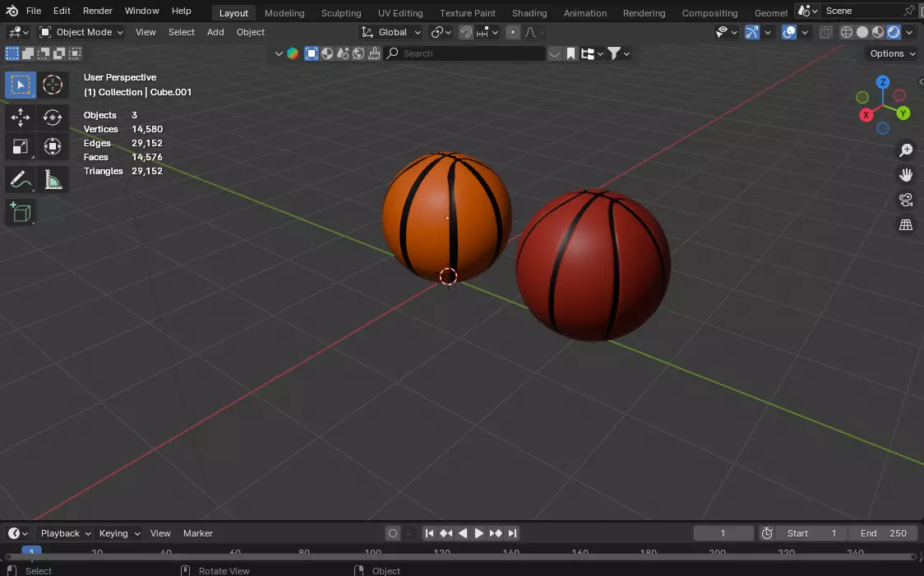The width and height of the screenshot is (924, 576).
Task: Jump to the last frame
Action: pos(512,533)
